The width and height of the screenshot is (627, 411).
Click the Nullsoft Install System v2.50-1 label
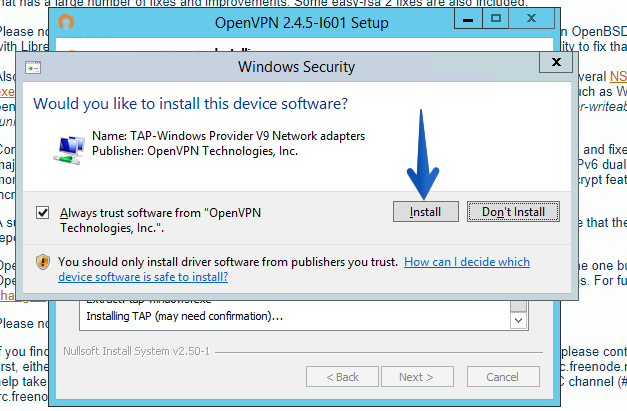click(x=136, y=351)
